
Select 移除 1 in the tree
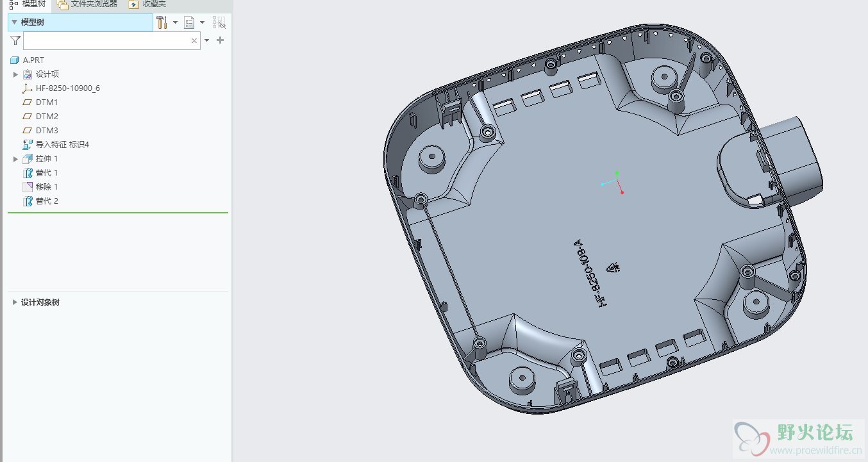pos(47,187)
